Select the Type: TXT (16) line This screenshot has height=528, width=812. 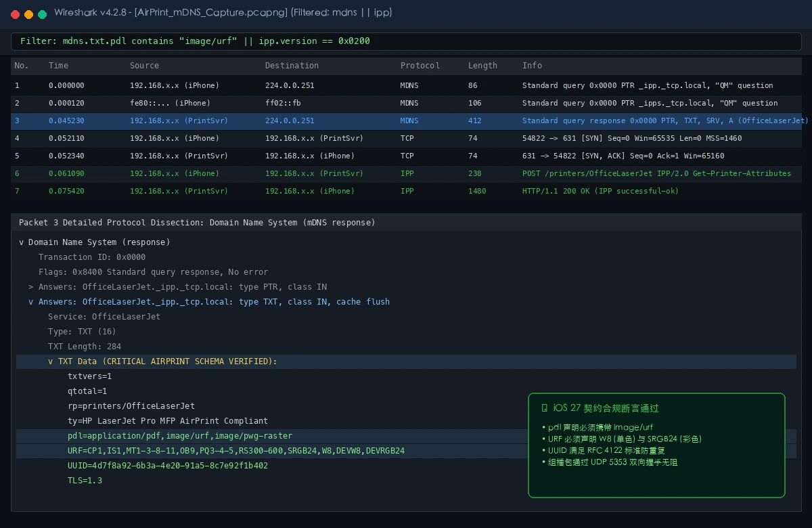tap(82, 332)
